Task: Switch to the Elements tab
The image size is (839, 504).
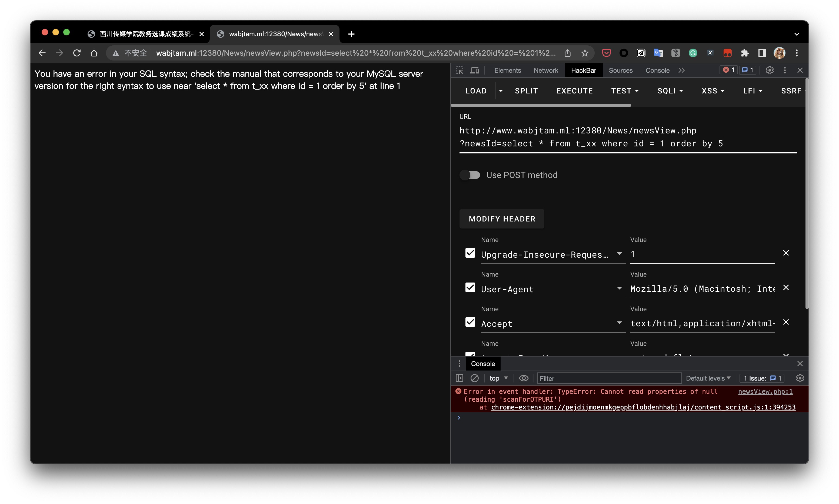Action: 507,70
